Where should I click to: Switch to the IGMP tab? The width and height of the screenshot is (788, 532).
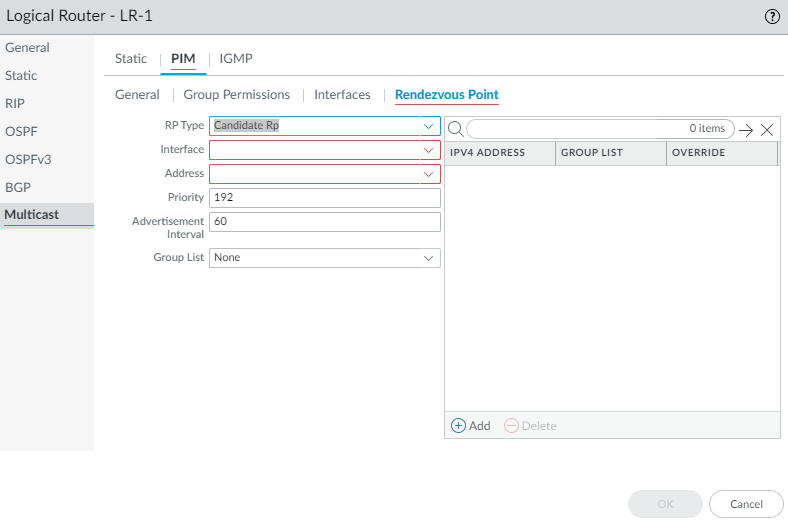pos(236,59)
